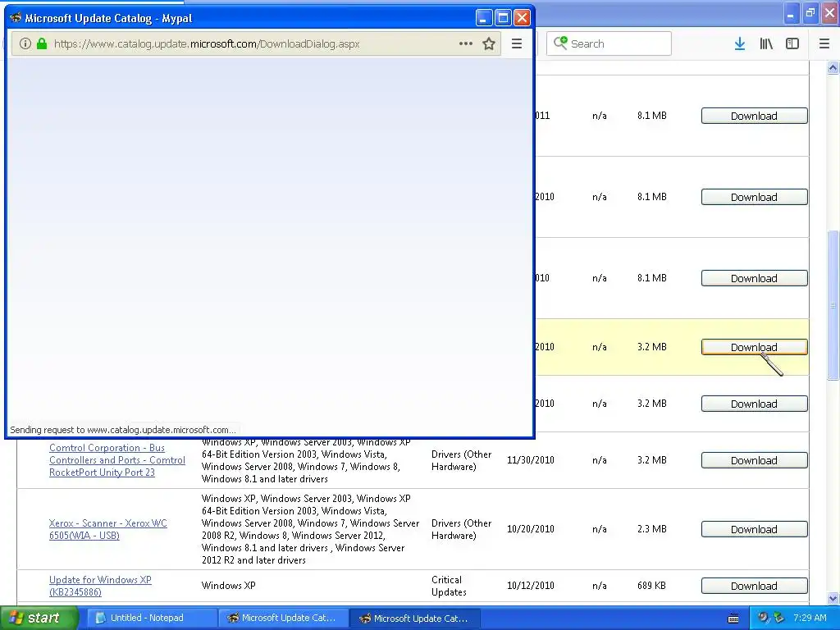
Task: Toggle the sidebar icon in main toolbar
Action: (792, 44)
